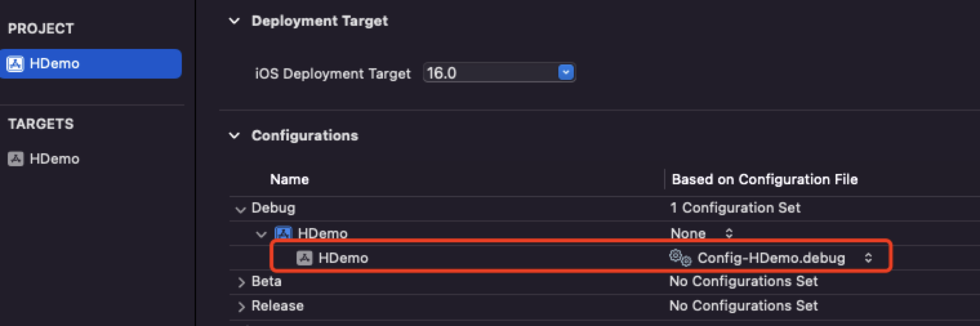Image resolution: width=980 pixels, height=326 pixels.
Task: Collapse the Configurations section
Action: click(x=234, y=136)
